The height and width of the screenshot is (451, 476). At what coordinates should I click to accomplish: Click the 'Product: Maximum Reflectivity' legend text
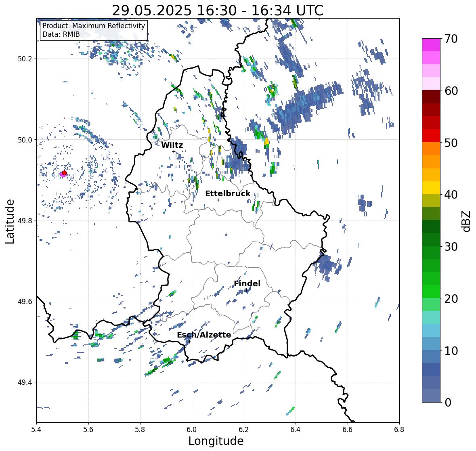(x=94, y=26)
